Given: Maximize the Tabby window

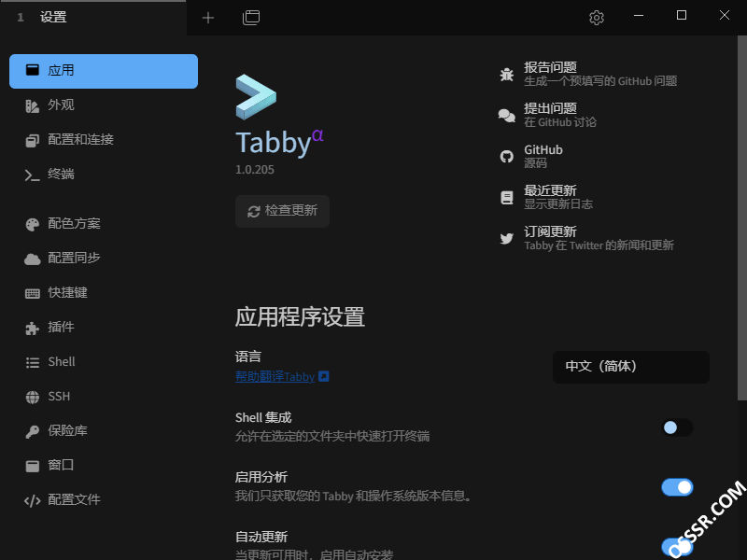Looking at the screenshot, I should click(682, 15).
